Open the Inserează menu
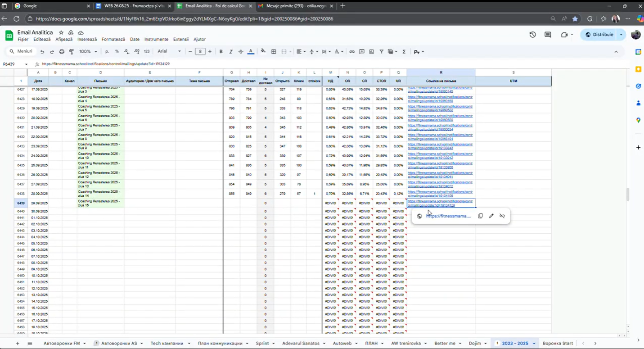Viewport: 644px width, 349px height. [x=87, y=40]
